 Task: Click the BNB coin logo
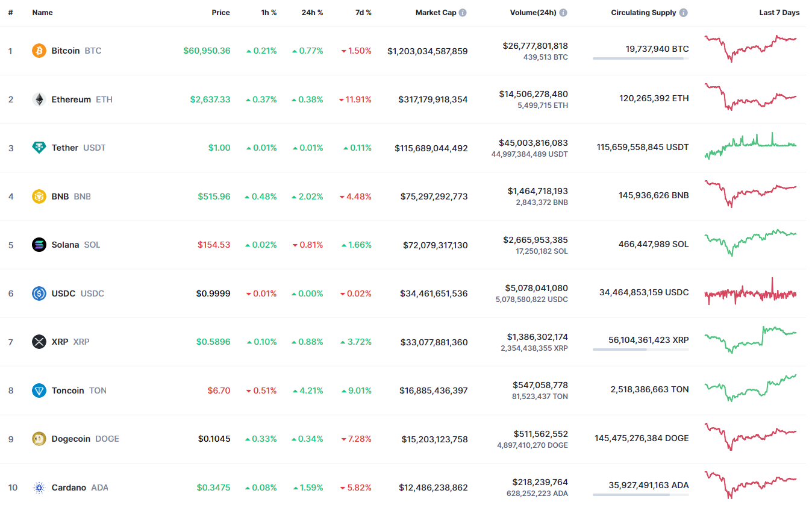coord(39,196)
